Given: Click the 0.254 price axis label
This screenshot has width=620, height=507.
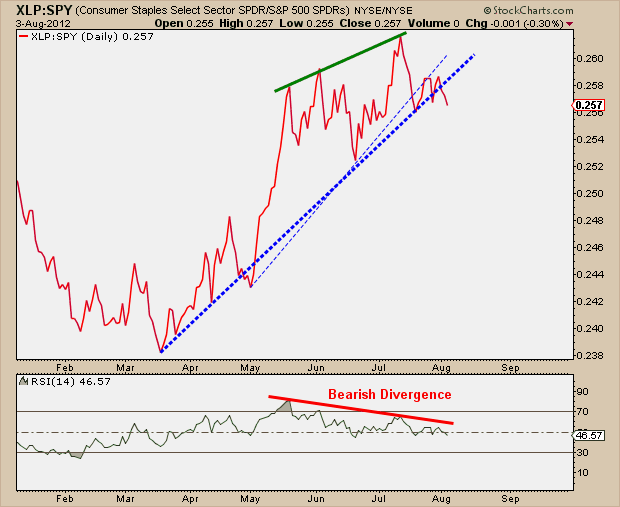Looking at the screenshot, I should [x=590, y=140].
